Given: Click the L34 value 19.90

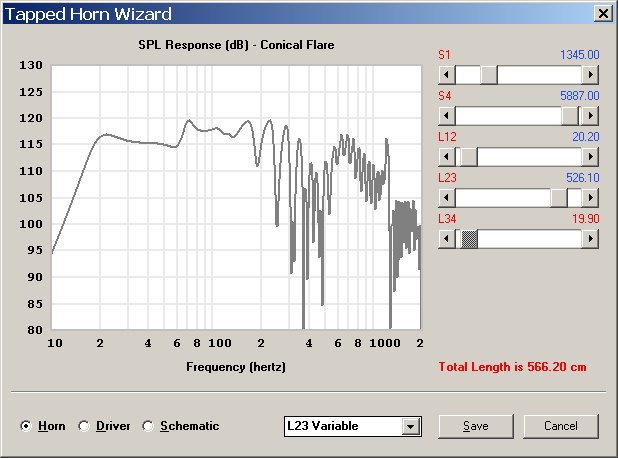Looking at the screenshot, I should coord(586,219).
